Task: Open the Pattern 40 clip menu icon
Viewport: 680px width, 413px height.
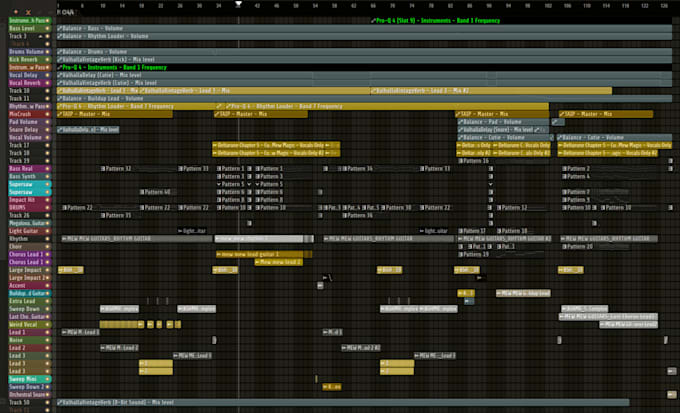Action: [x=142, y=192]
